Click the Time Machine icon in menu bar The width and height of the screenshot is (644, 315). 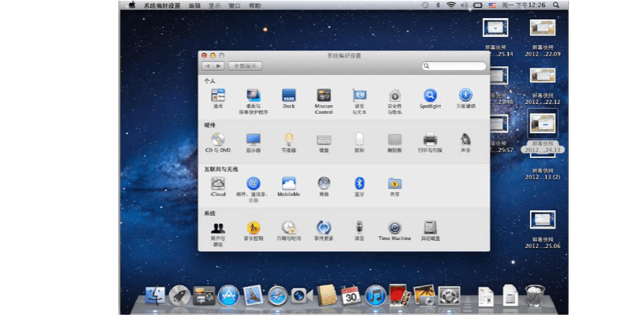425,5
